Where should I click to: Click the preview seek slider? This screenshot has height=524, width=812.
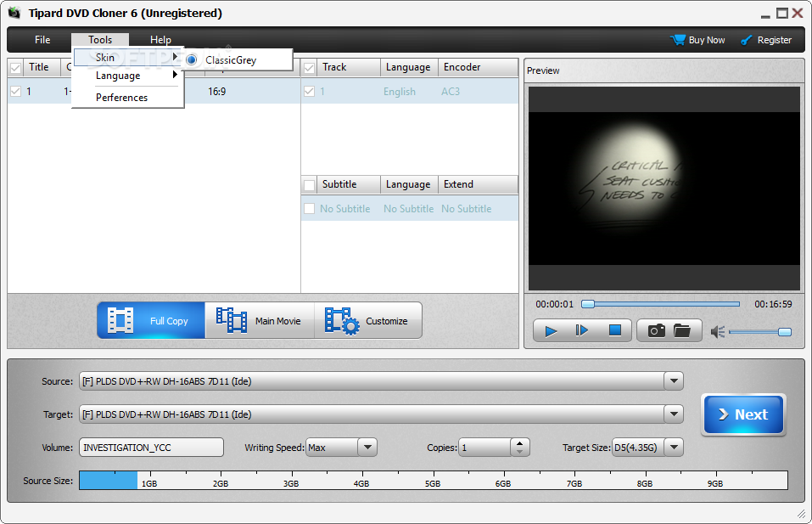[660, 304]
